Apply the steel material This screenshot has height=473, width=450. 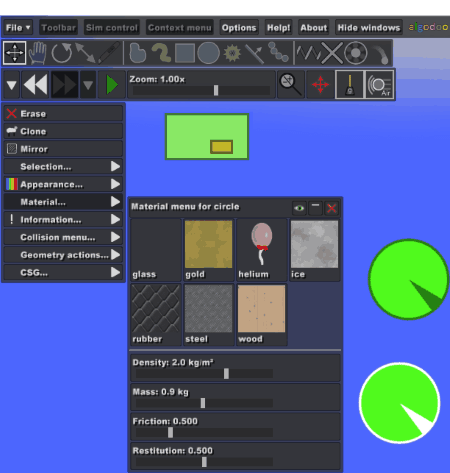209,314
